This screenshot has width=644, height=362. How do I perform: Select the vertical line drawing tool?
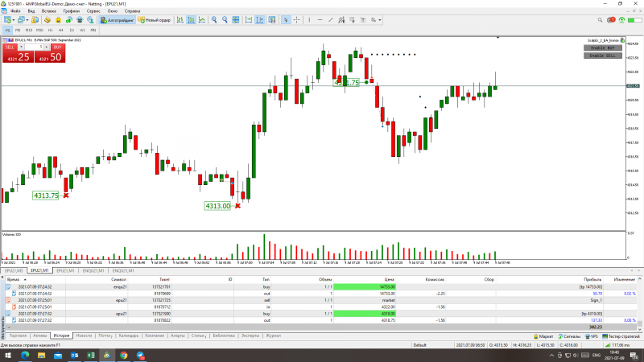(x=309, y=19)
